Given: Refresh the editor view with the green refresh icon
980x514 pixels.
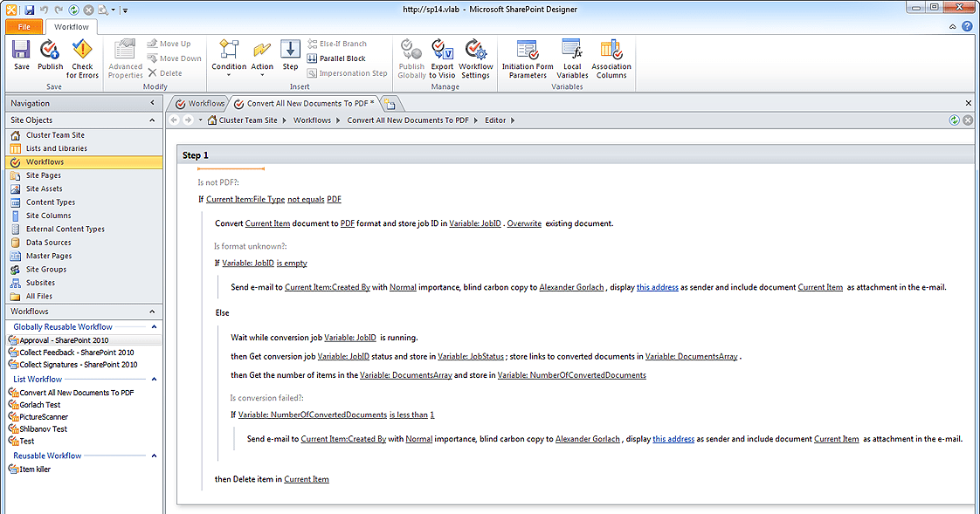Looking at the screenshot, I should (955, 120).
